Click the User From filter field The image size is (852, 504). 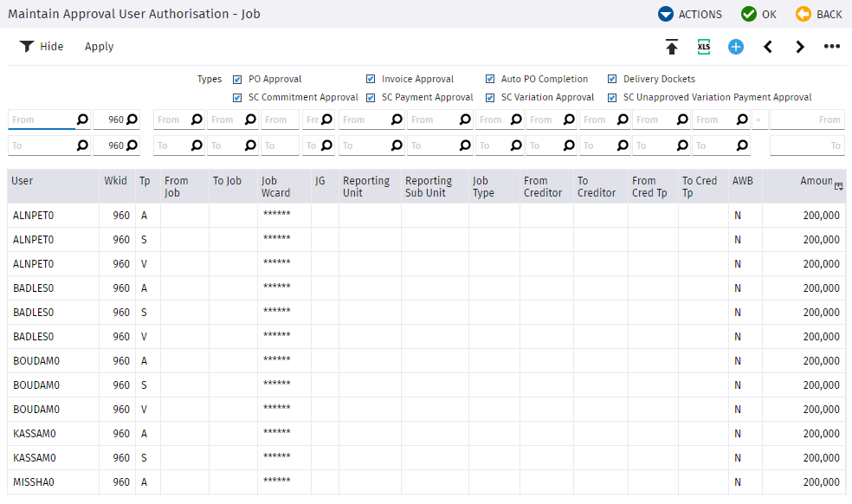click(x=42, y=120)
